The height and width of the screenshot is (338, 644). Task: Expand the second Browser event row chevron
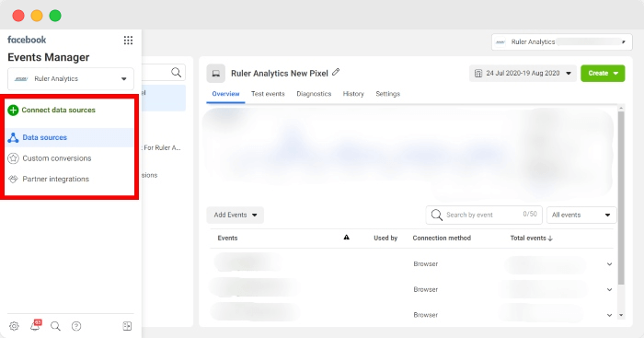pos(609,290)
